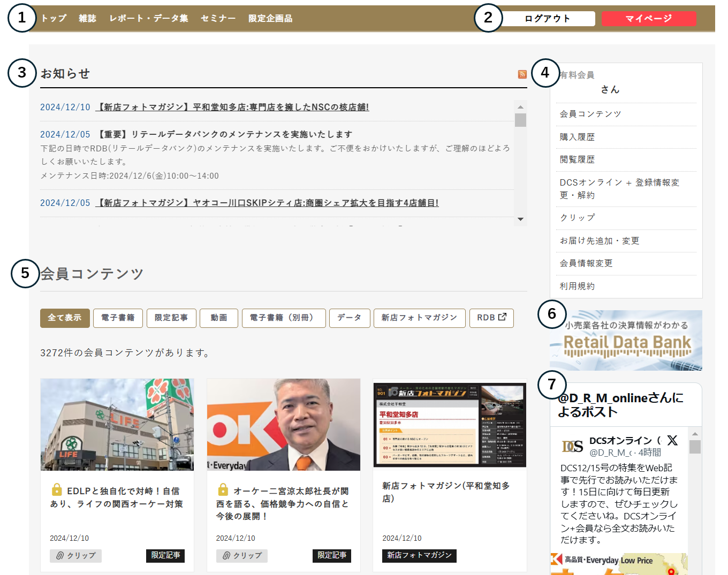Click the X logo in DCSオンライン post
The width and height of the screenshot is (728, 575).
pyautogui.click(x=672, y=440)
